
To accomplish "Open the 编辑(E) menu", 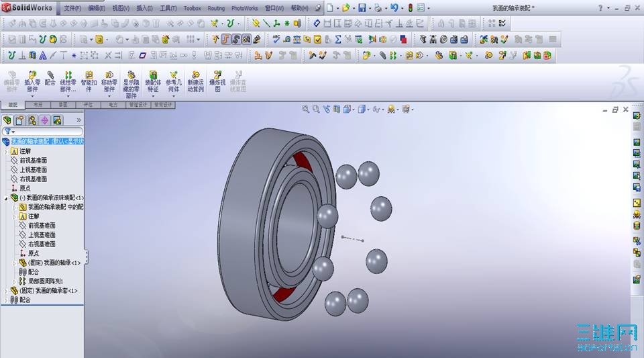I will click(97, 8).
